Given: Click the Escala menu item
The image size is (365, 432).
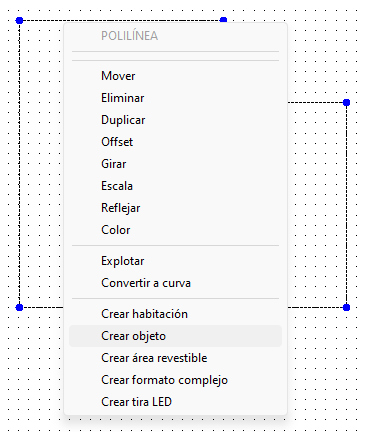Looking at the screenshot, I should [175, 186].
